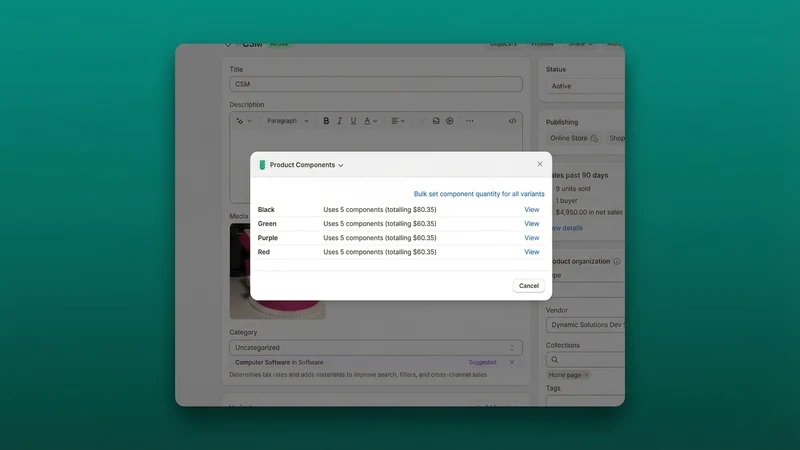Open the Status dropdown showing Active
The height and width of the screenshot is (450, 800).
(585, 86)
